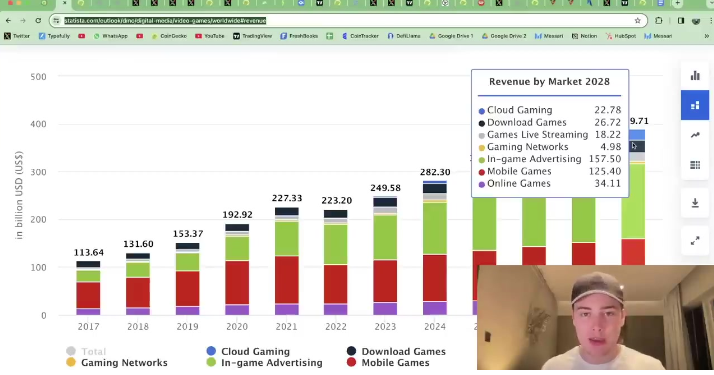The width and height of the screenshot is (714, 375).
Task: Expand the chart to fullscreen
Action: [x=695, y=241]
